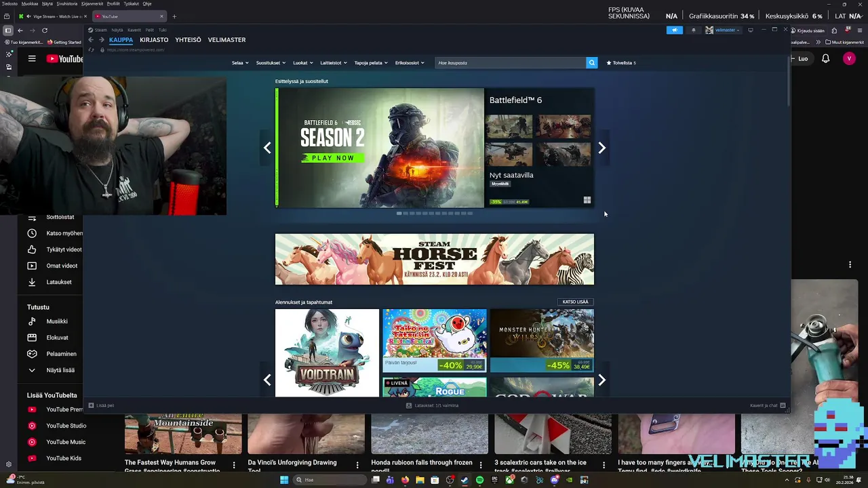Viewport: 868px width, 488px height.
Task: Open Kaverit ja chat panel
Action: point(768,405)
